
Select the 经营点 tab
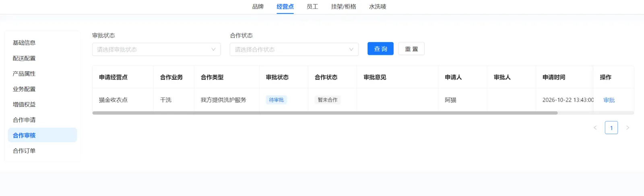285,7
